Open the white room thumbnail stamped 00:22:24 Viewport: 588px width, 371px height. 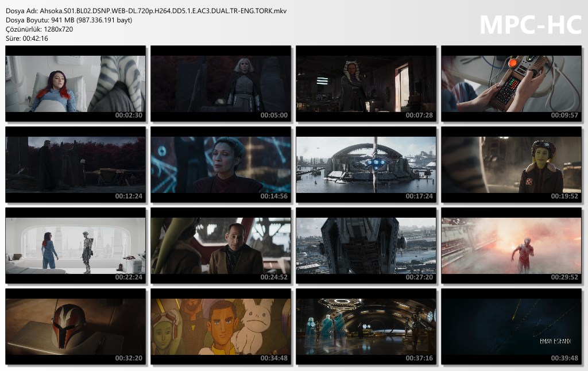[75, 246]
